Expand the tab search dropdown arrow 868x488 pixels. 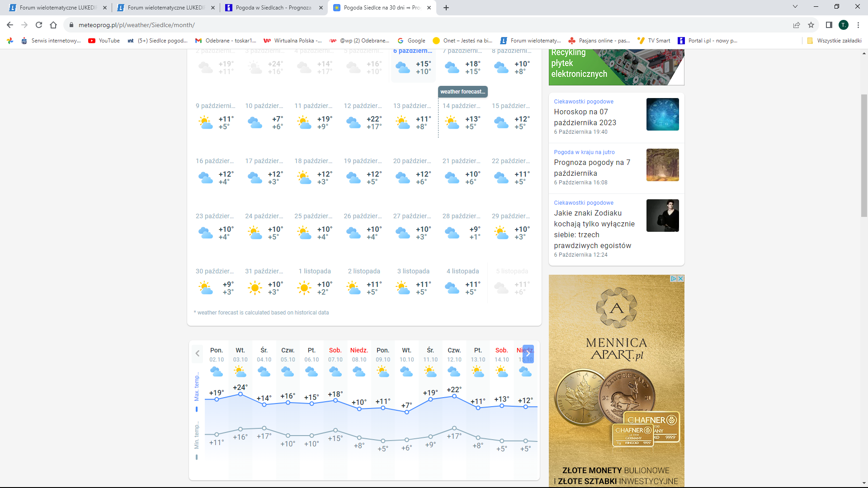pyautogui.click(x=795, y=7)
